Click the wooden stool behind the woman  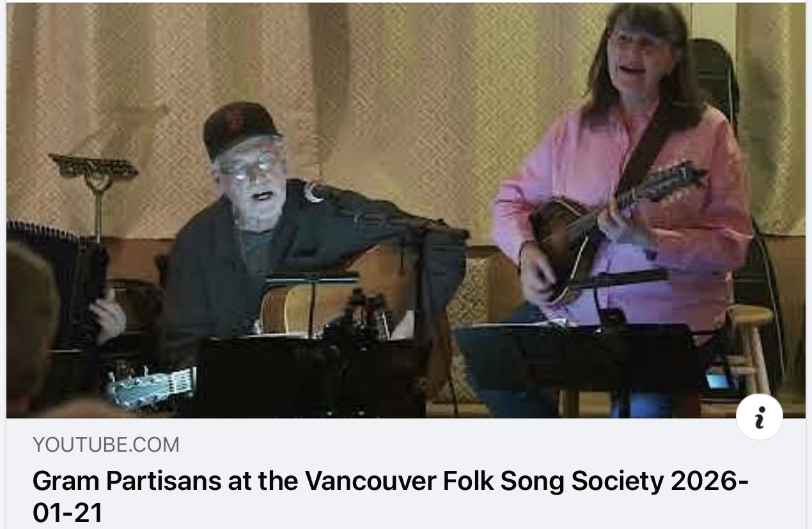click(x=751, y=348)
